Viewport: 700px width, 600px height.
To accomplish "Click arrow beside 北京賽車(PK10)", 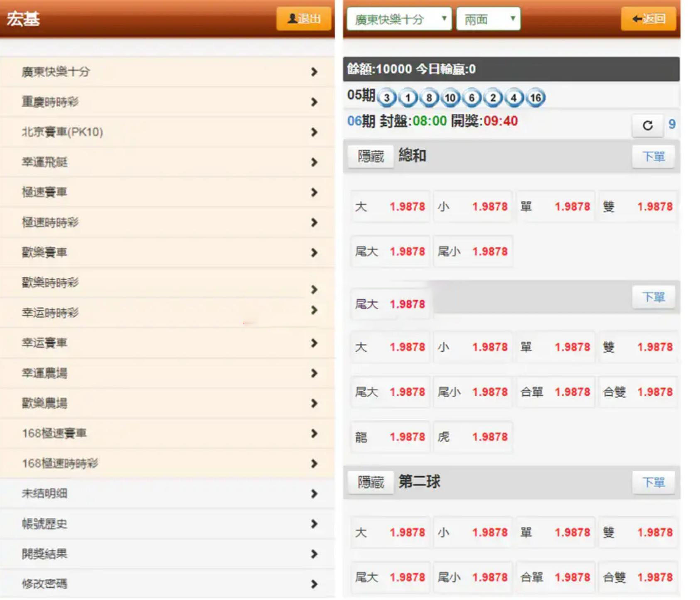I will tap(314, 132).
